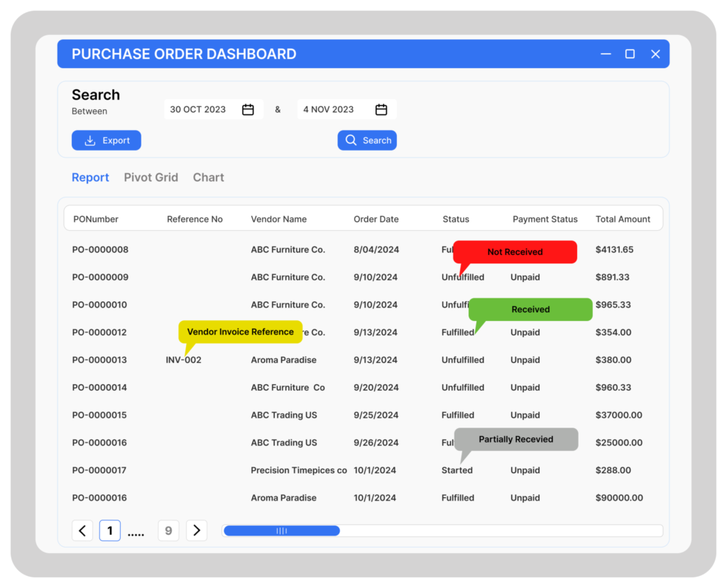Sort by Order Date column header

click(376, 219)
